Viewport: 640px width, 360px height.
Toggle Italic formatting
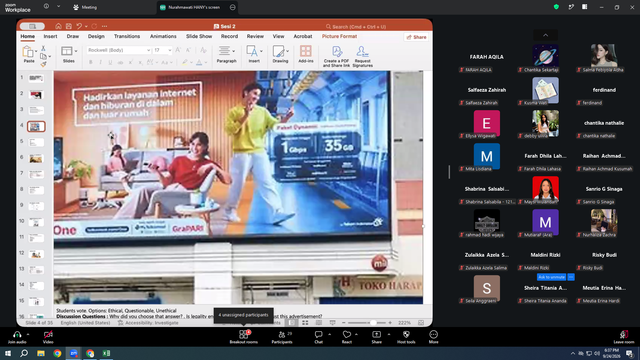(x=100, y=62)
